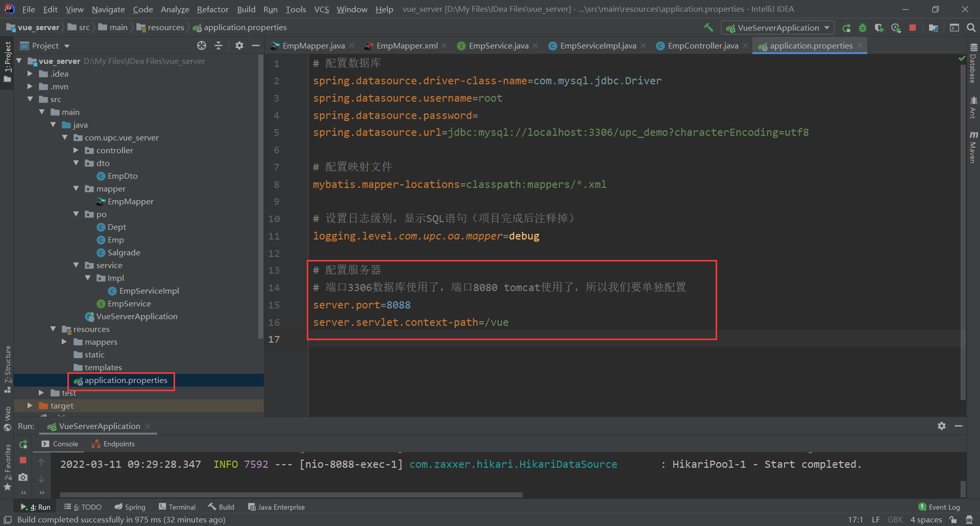Select EmpServiceImpl in project tree
The image size is (980, 526).
pyautogui.click(x=149, y=291)
